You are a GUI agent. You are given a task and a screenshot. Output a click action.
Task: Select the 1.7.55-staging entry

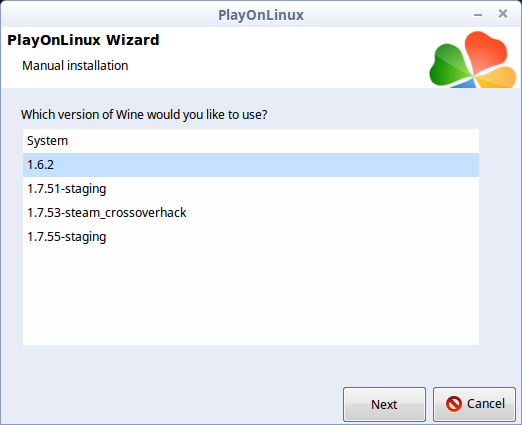(x=251, y=237)
